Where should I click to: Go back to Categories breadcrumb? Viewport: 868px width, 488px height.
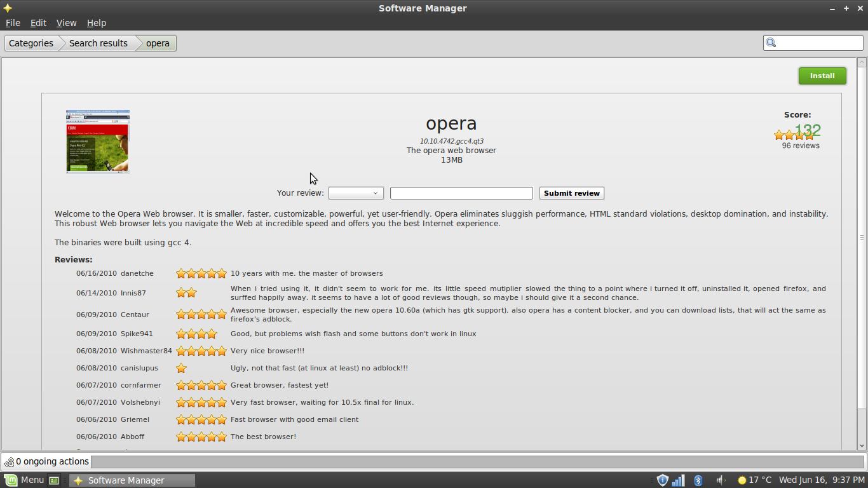tap(31, 43)
